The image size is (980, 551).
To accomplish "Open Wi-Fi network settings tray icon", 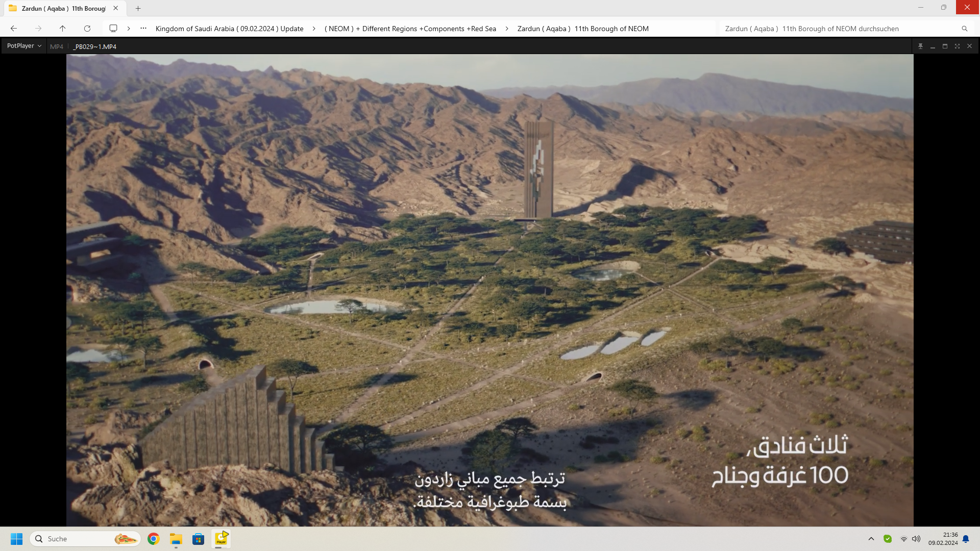I will [x=903, y=539].
